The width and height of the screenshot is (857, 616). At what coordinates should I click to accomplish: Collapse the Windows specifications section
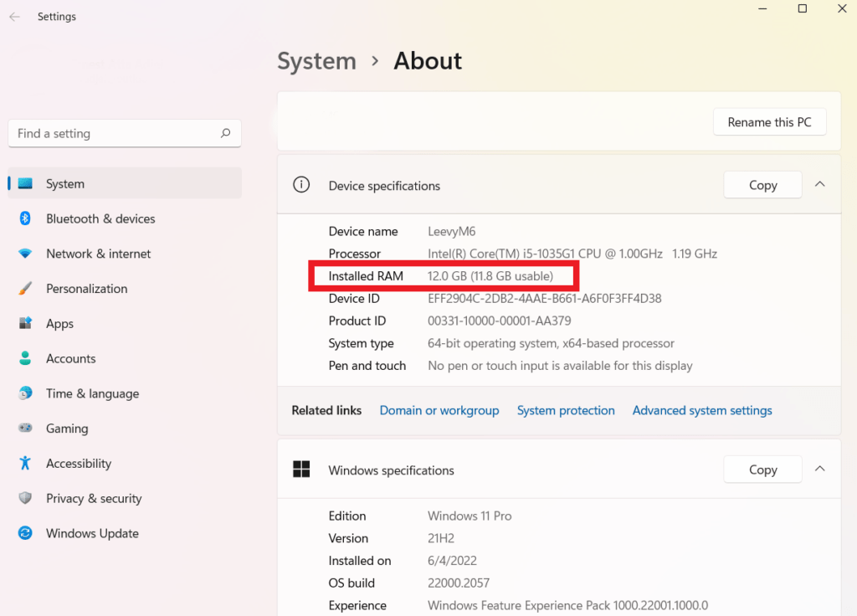820,469
